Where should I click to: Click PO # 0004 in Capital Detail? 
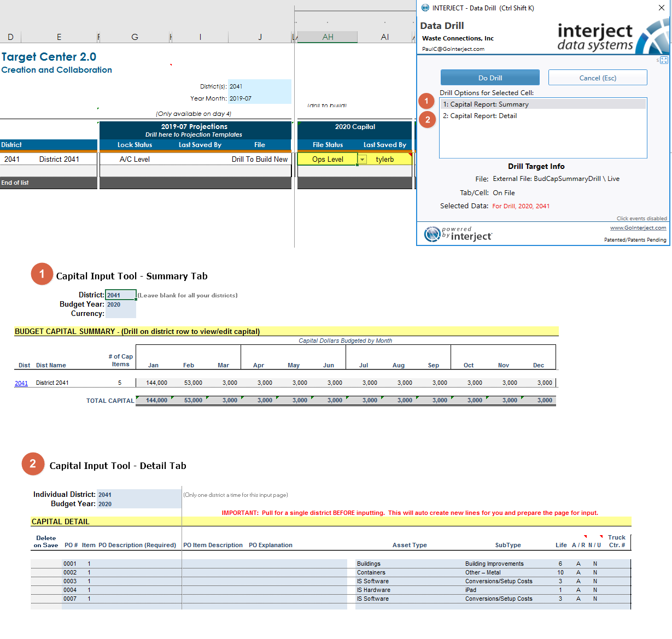click(x=70, y=590)
